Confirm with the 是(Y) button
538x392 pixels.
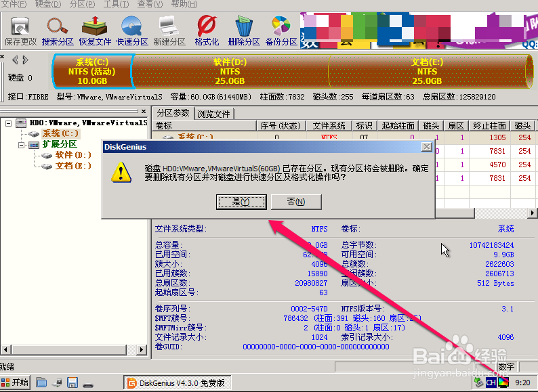pos(241,202)
